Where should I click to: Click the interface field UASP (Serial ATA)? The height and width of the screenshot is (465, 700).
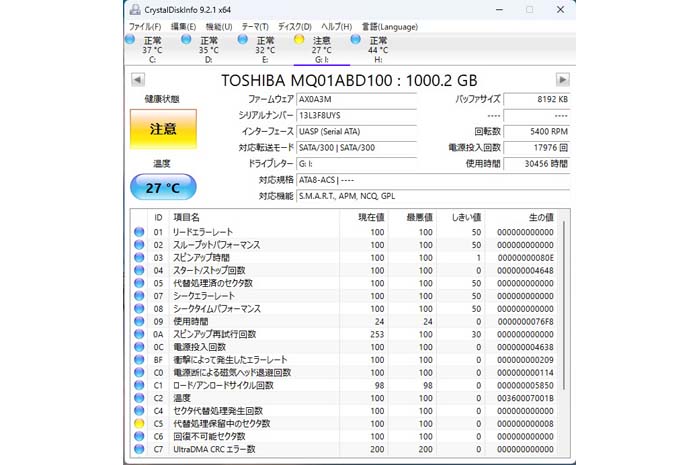pos(356,131)
